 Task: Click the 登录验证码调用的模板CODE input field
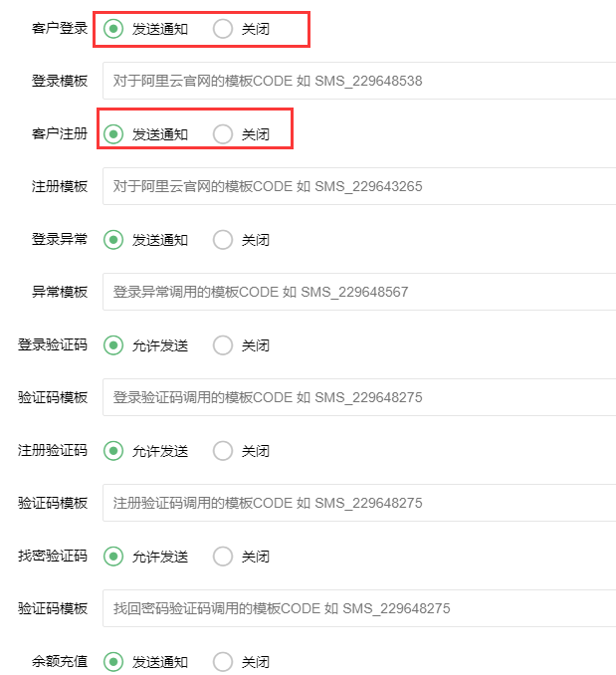point(358,397)
